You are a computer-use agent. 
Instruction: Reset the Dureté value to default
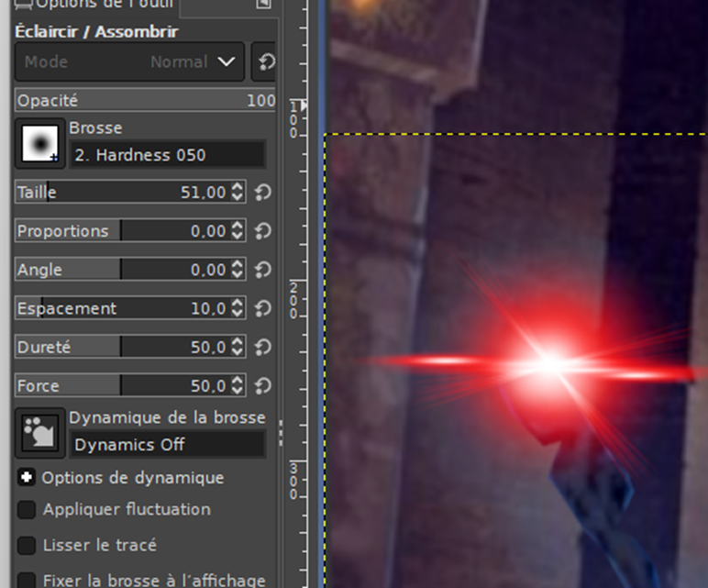coord(263,347)
